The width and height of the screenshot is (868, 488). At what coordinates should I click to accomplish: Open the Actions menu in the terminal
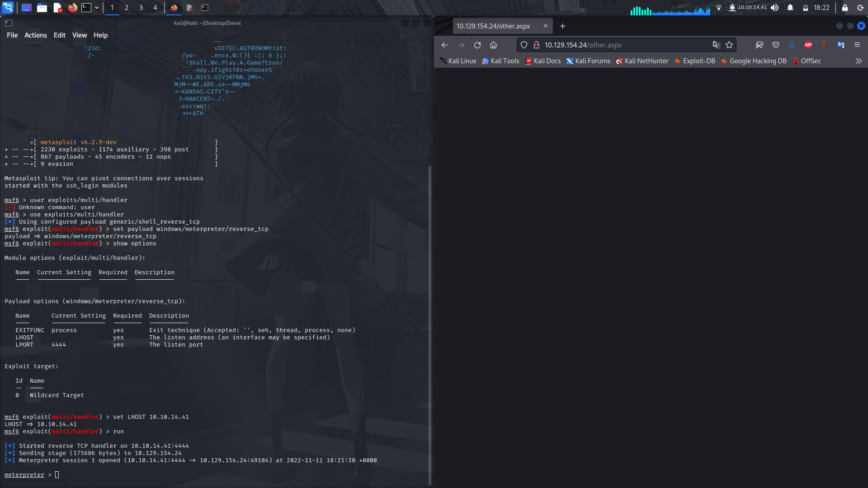pos(35,35)
